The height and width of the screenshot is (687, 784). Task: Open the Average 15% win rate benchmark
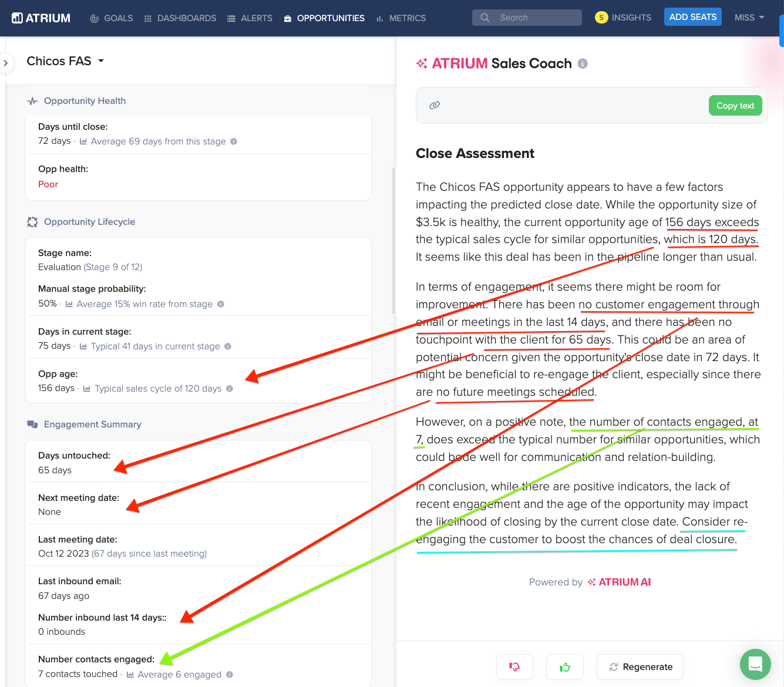pyautogui.click(x=144, y=304)
